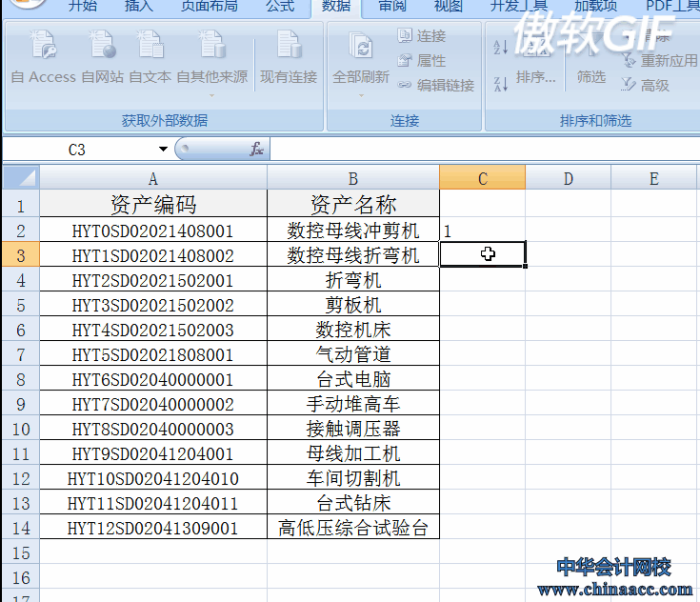Select row 8 header
The height and width of the screenshot is (602, 700).
pyautogui.click(x=21, y=380)
